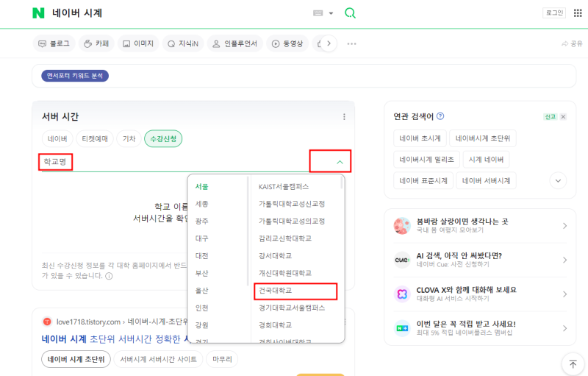This screenshot has width=588, height=376.
Task: Select 대구 in the region list
Action: click(201, 238)
